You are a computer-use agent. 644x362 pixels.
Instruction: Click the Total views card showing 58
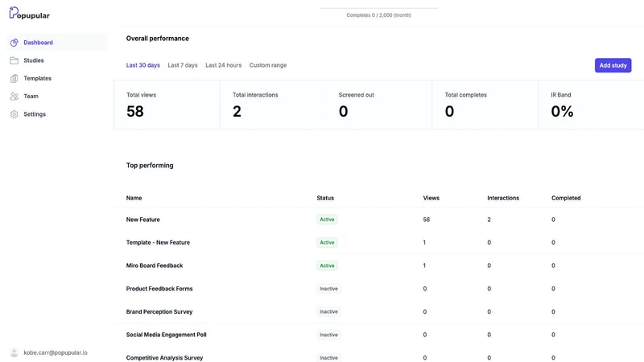click(x=167, y=105)
